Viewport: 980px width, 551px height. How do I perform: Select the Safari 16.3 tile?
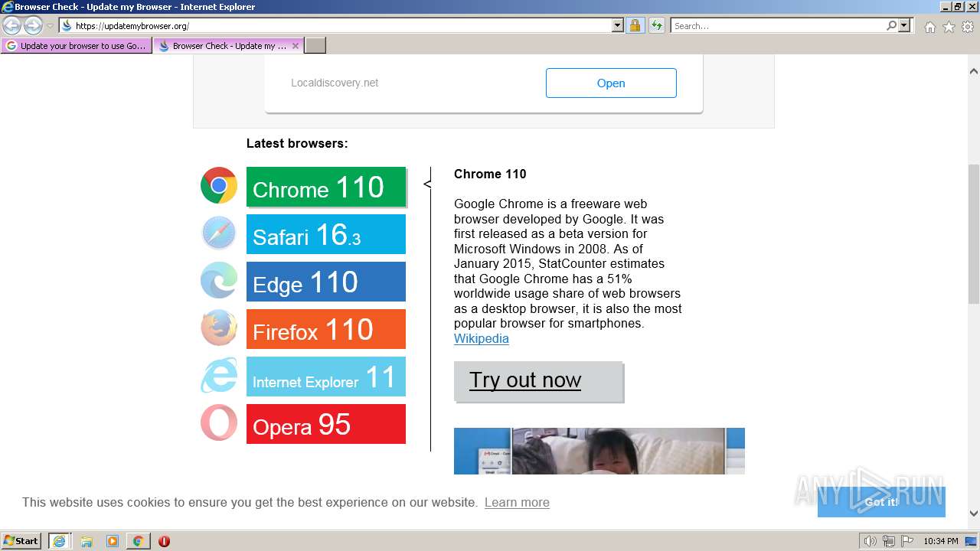tap(326, 234)
